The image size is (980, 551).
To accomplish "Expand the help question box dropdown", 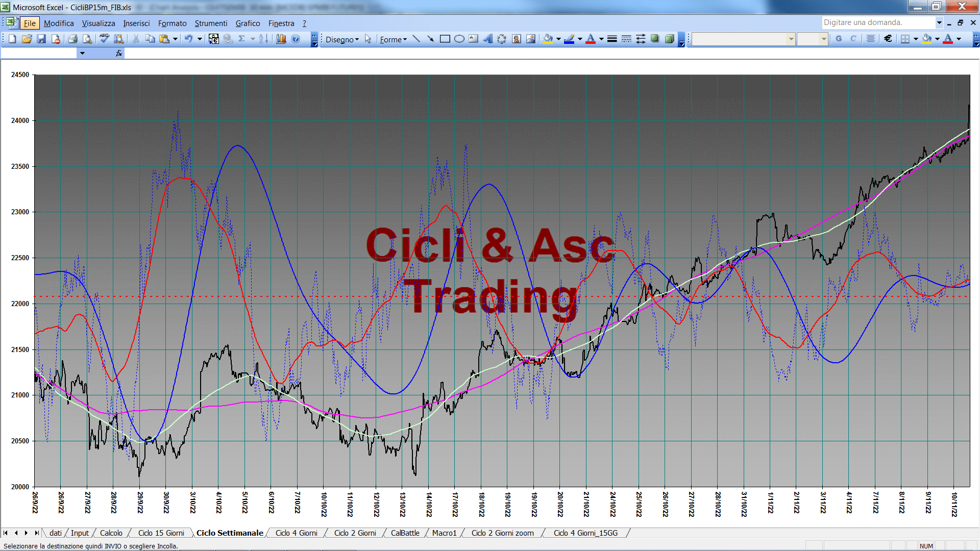I will pyautogui.click(x=939, y=22).
